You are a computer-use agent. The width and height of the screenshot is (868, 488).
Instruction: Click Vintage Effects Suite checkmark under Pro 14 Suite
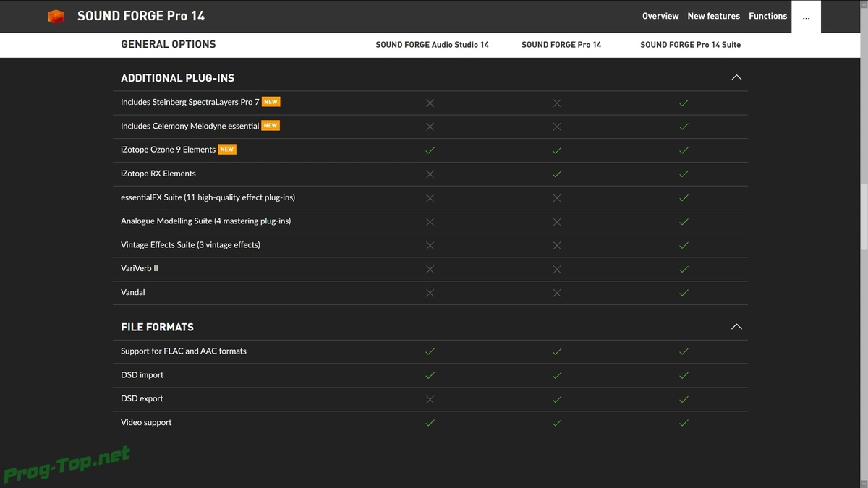coord(684,246)
